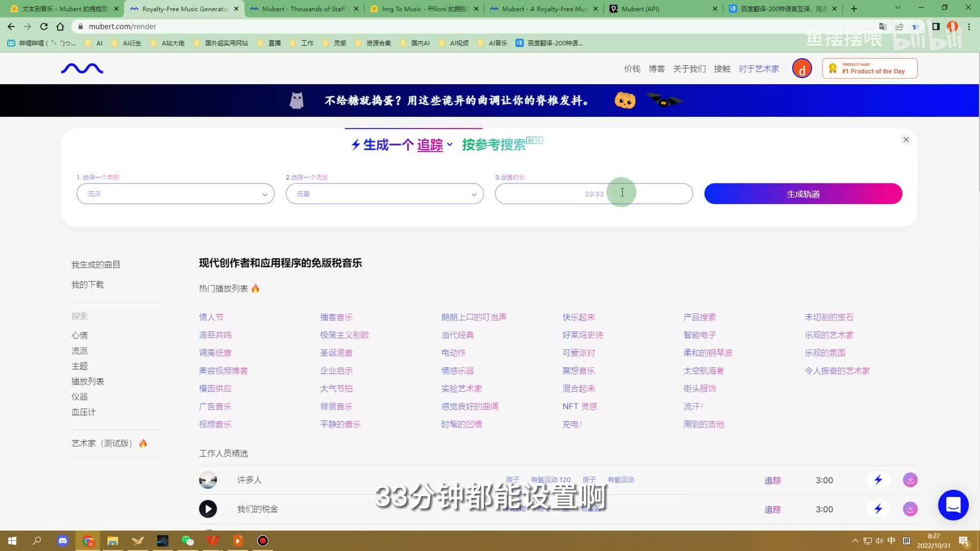Click the browser reload icon

pyautogui.click(x=44, y=27)
